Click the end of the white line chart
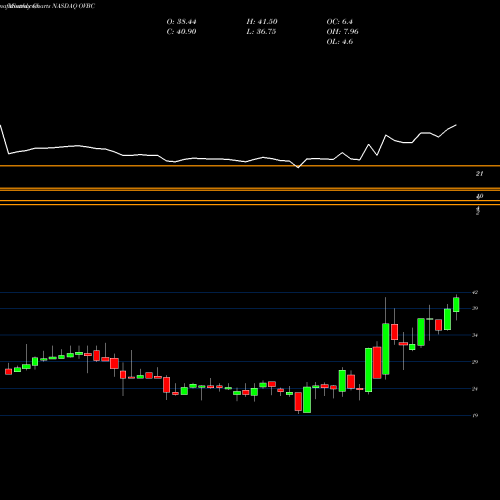This screenshot has height=500, width=500. pyautogui.click(x=456, y=125)
